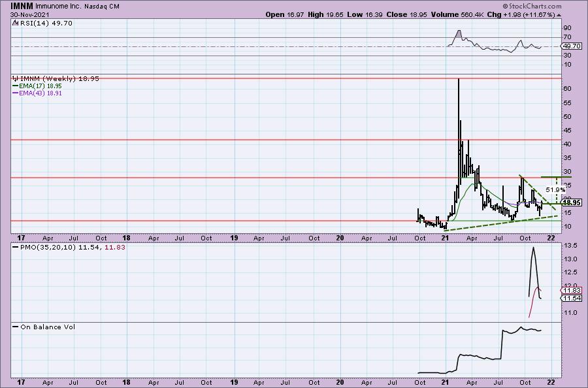This screenshot has width=588, height=388.
Task: Click the up triangle beside Chg value
Action: (x=559, y=15)
